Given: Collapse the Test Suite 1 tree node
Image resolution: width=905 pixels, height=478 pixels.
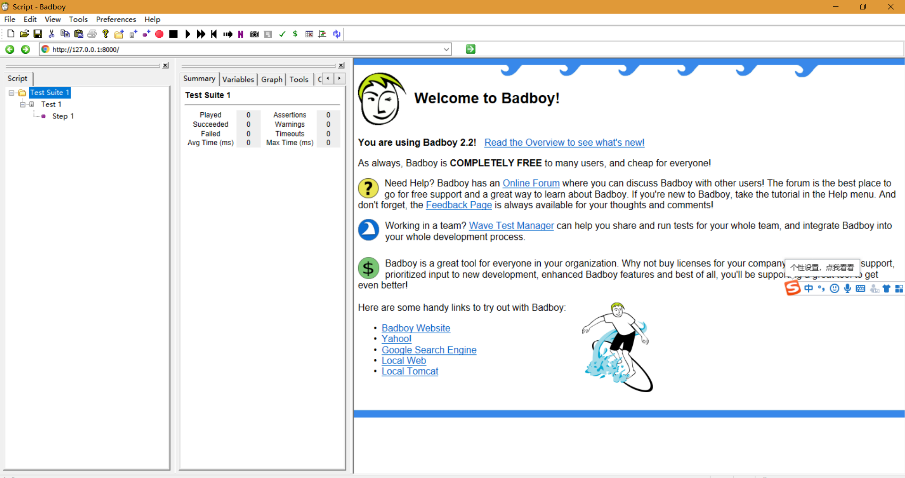Looking at the screenshot, I should click(x=11, y=92).
